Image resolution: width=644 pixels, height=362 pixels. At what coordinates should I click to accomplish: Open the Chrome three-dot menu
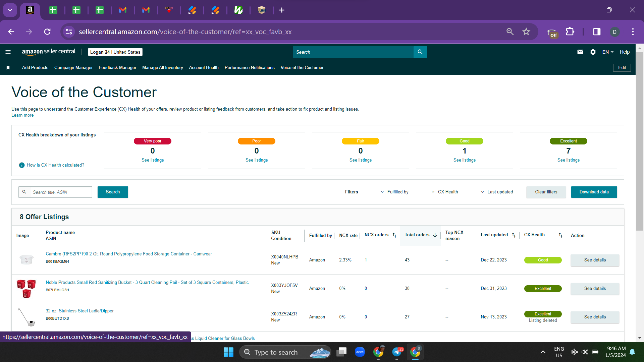(x=633, y=32)
